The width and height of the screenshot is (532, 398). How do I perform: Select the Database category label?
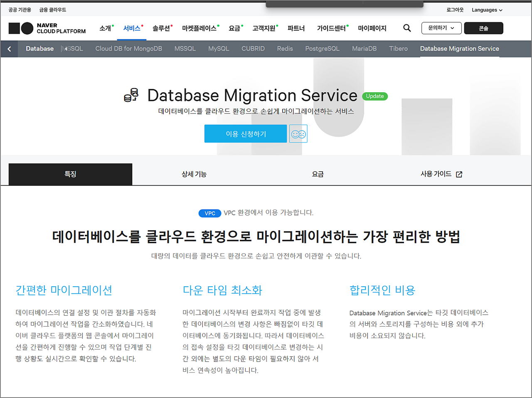(x=39, y=49)
